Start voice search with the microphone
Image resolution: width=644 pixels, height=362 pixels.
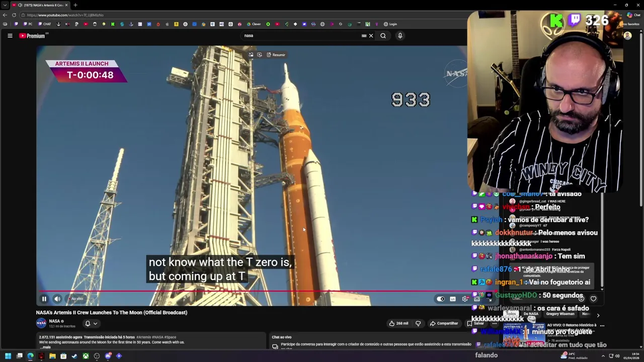coord(400,36)
